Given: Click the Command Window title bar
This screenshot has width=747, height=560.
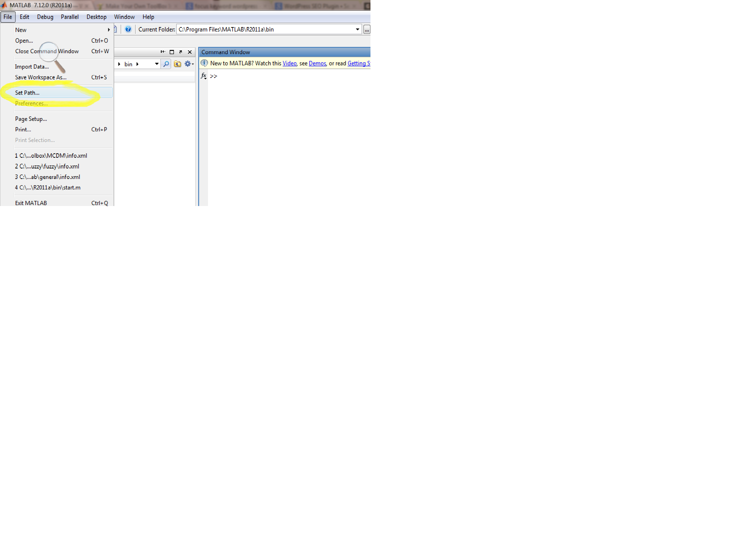Looking at the screenshot, I should pyautogui.click(x=285, y=52).
